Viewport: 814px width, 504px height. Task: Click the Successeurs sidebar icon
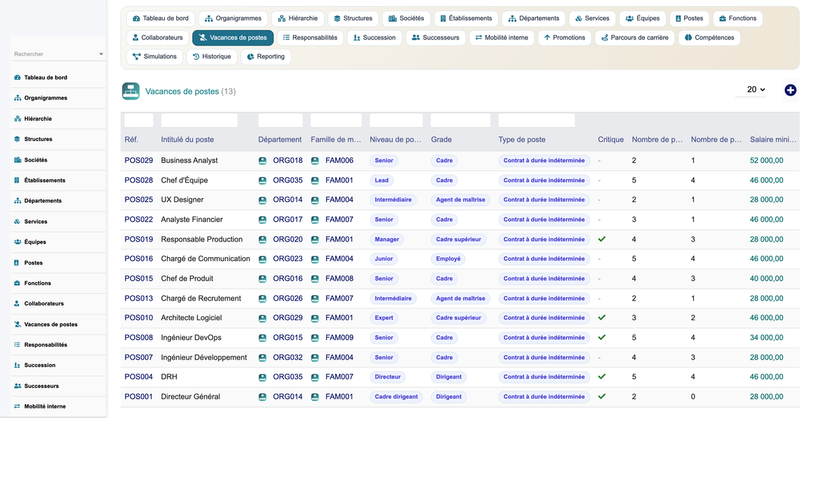click(18, 386)
